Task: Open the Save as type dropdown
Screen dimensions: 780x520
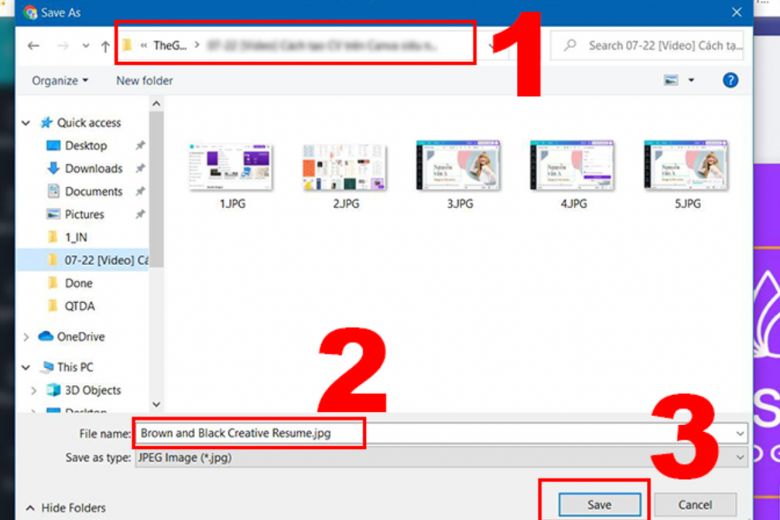Action: pyautogui.click(x=440, y=456)
